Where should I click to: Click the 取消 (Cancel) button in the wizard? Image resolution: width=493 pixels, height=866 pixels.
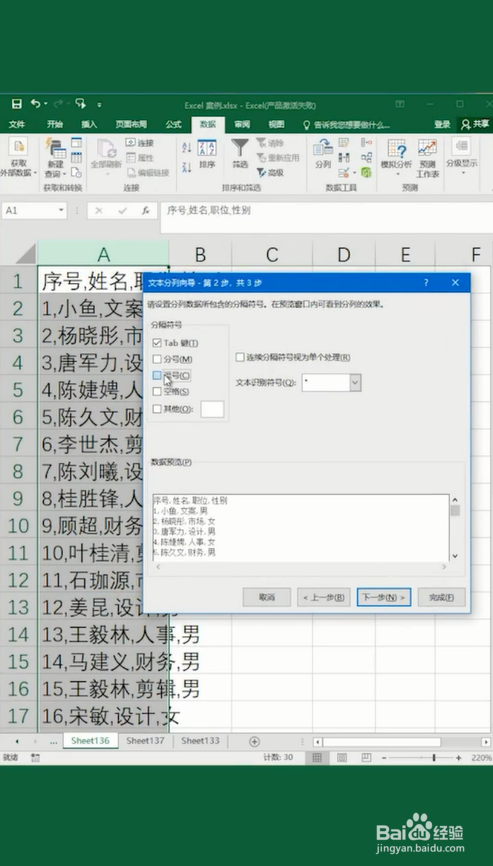click(x=267, y=597)
